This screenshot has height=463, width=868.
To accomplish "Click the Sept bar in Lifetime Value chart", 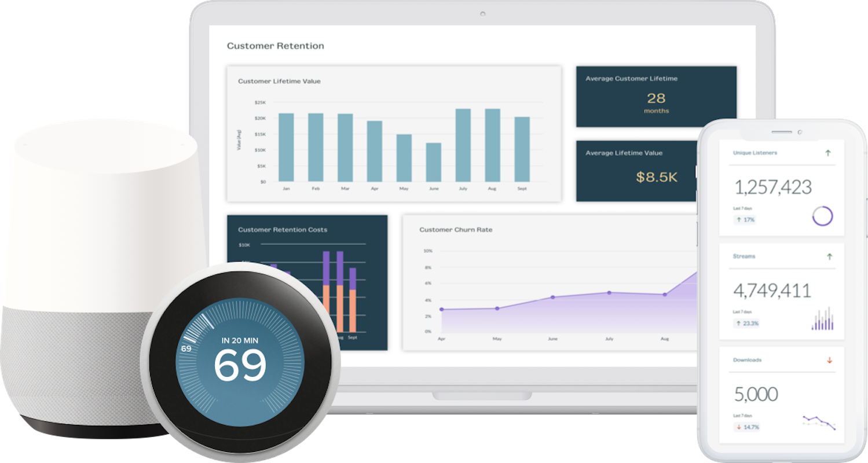I will tap(522, 149).
